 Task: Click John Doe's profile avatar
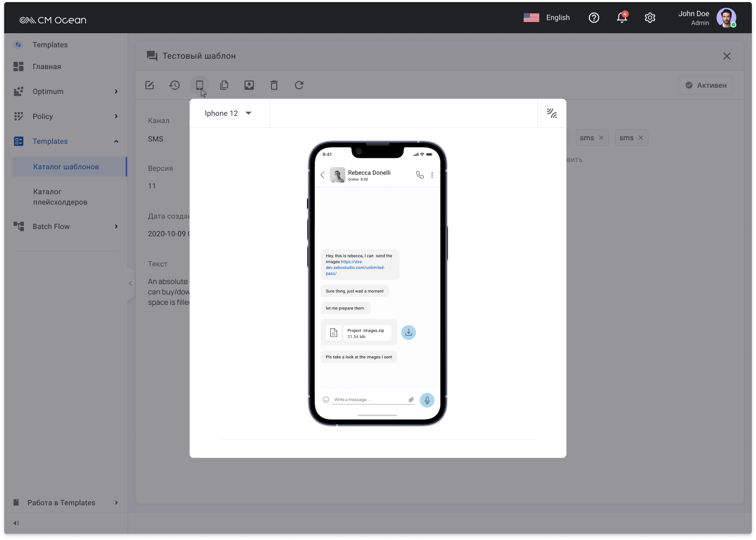click(x=726, y=18)
